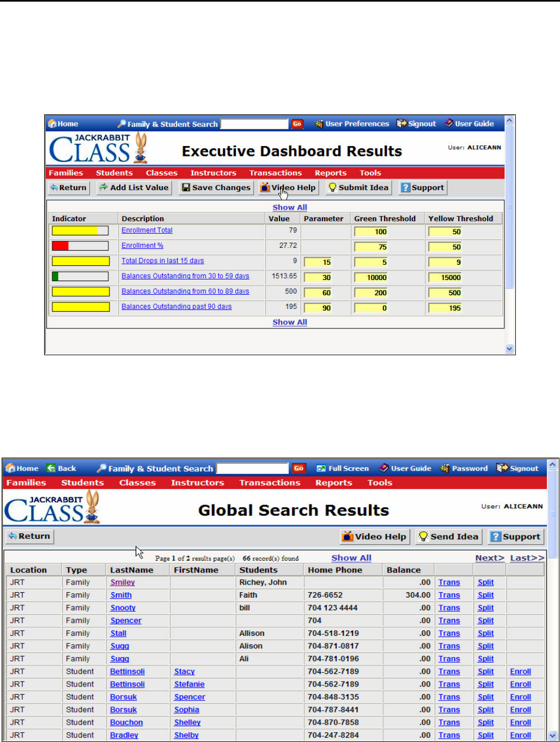Open Balances Outstanding from 60 to 89 days
The image size is (560, 742).
coord(185,291)
